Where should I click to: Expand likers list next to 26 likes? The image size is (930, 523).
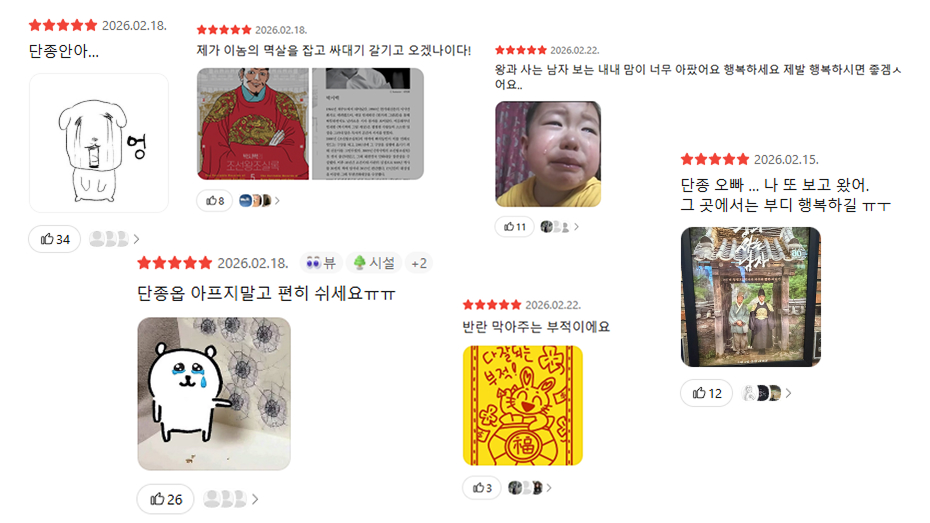click(x=231, y=499)
